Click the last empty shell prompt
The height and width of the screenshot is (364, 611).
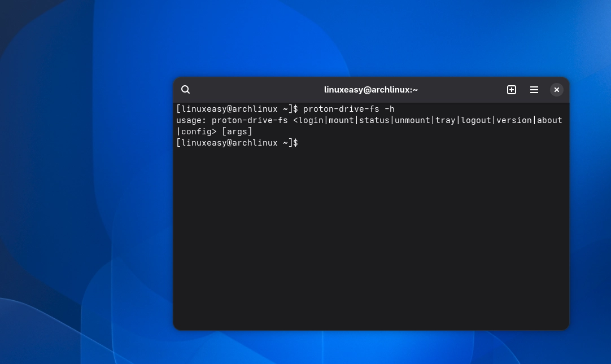tap(237, 143)
